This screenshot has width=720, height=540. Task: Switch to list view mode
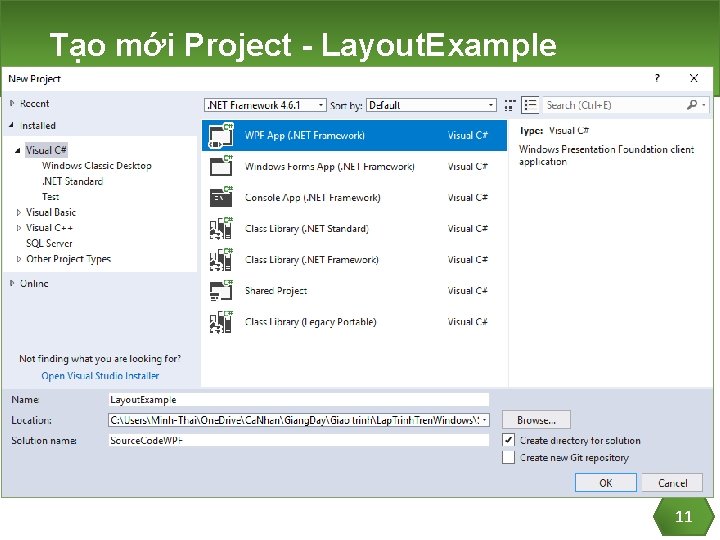tap(530, 105)
